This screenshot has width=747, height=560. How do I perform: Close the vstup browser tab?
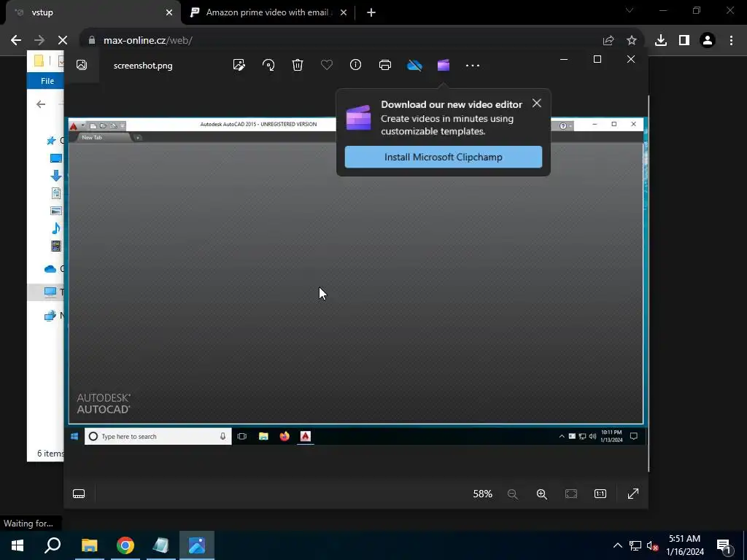pyautogui.click(x=169, y=13)
